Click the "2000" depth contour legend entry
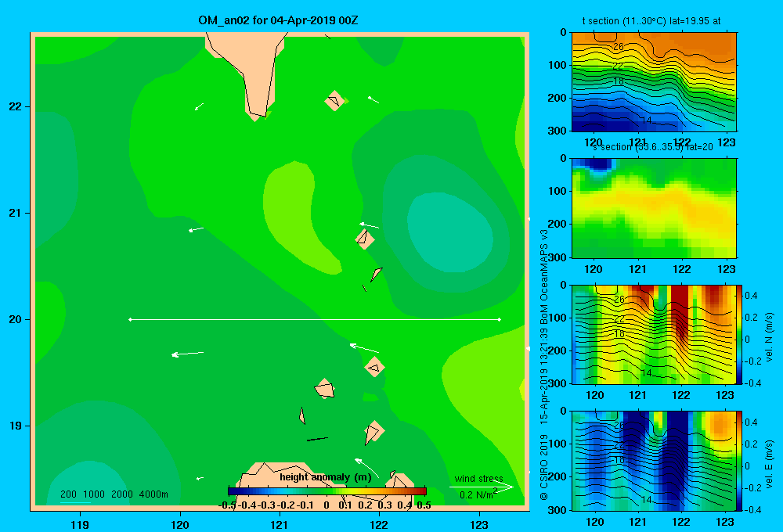783x532 pixels. coord(122,494)
